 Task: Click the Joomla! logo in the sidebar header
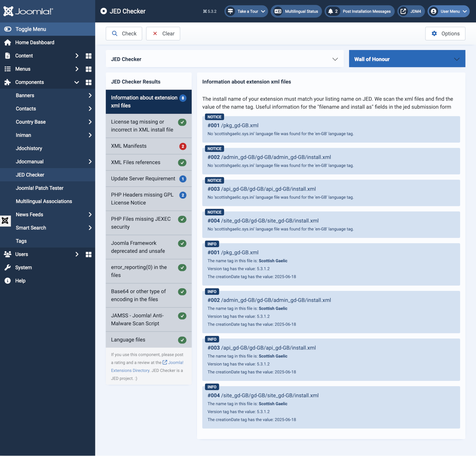click(28, 11)
